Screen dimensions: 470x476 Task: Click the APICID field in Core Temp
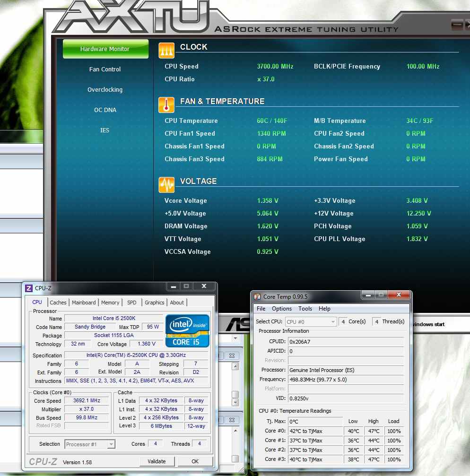[346, 351]
